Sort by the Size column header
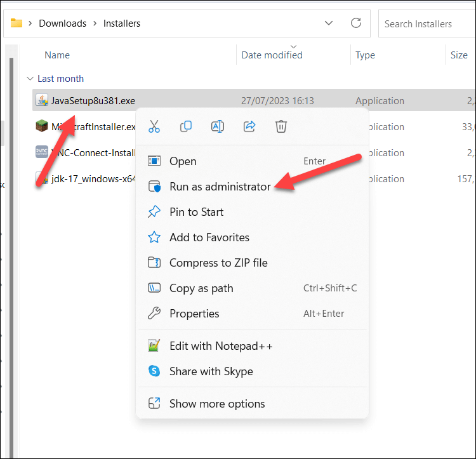The width and height of the screenshot is (476, 459). [459, 55]
